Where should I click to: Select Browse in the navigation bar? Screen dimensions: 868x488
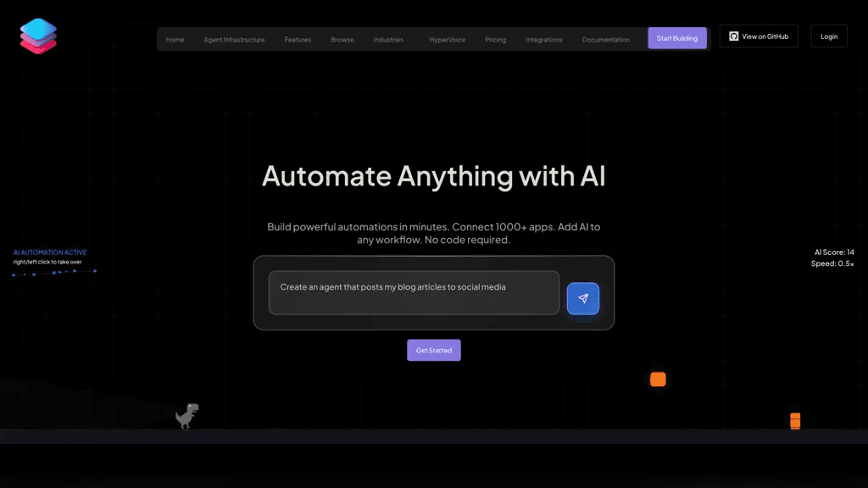(342, 40)
